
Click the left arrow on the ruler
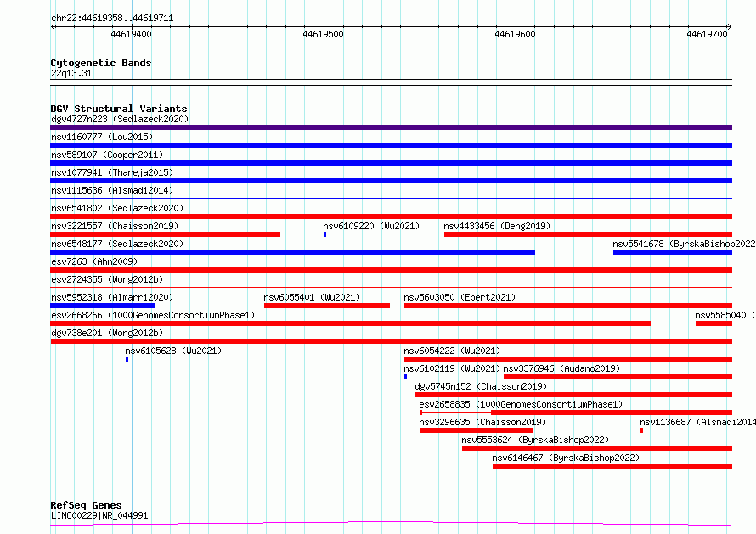[53, 26]
